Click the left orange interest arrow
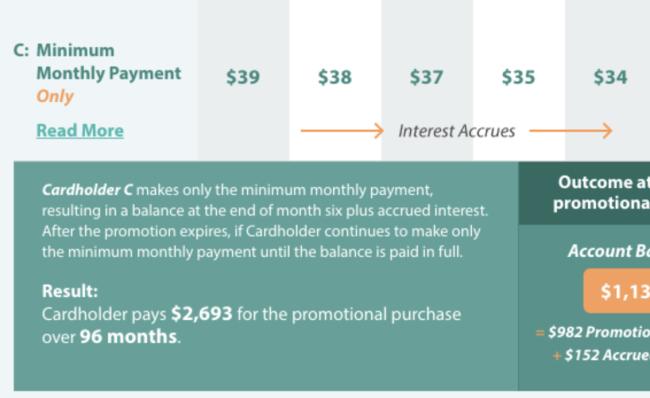Image resolution: width=650 pixels, height=398 pixels. (x=342, y=131)
